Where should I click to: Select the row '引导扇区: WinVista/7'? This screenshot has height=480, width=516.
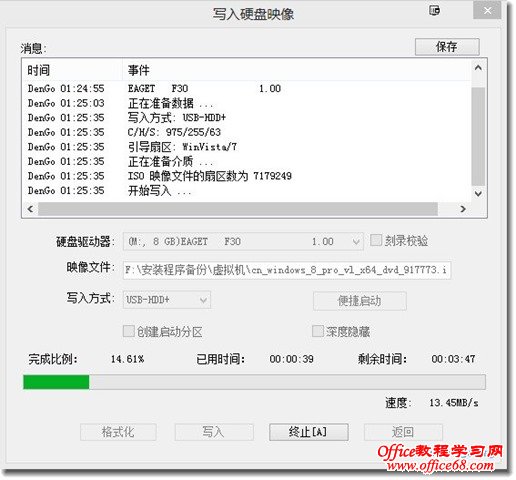247,147
